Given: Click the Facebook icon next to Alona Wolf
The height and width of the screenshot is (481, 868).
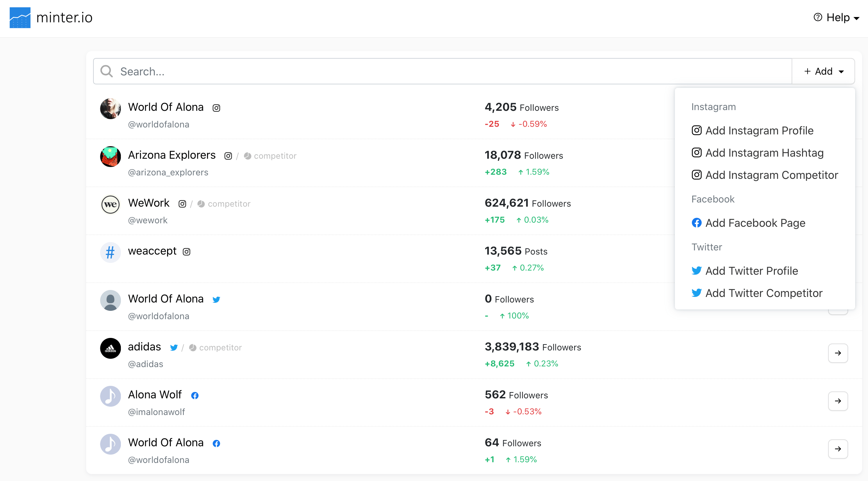Looking at the screenshot, I should pos(195,395).
